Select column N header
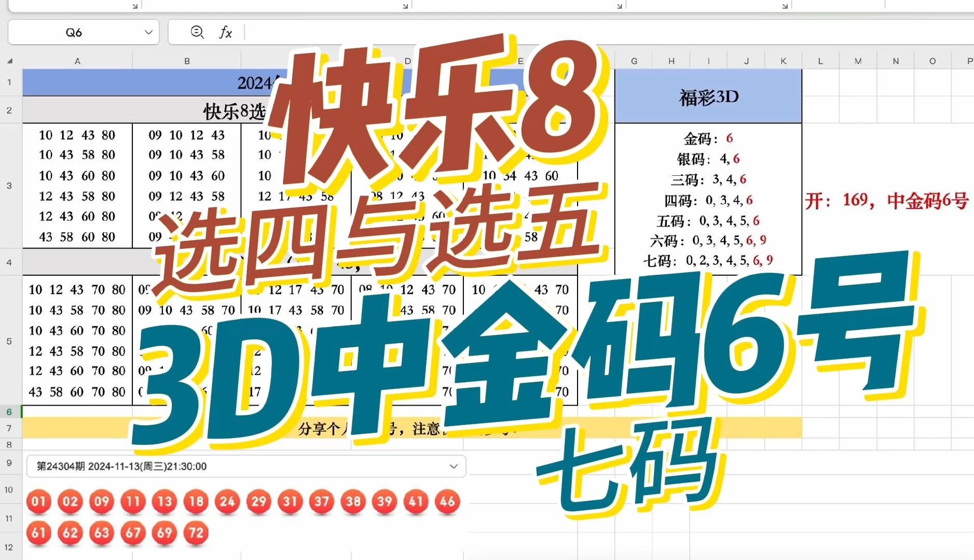 pyautogui.click(x=896, y=61)
